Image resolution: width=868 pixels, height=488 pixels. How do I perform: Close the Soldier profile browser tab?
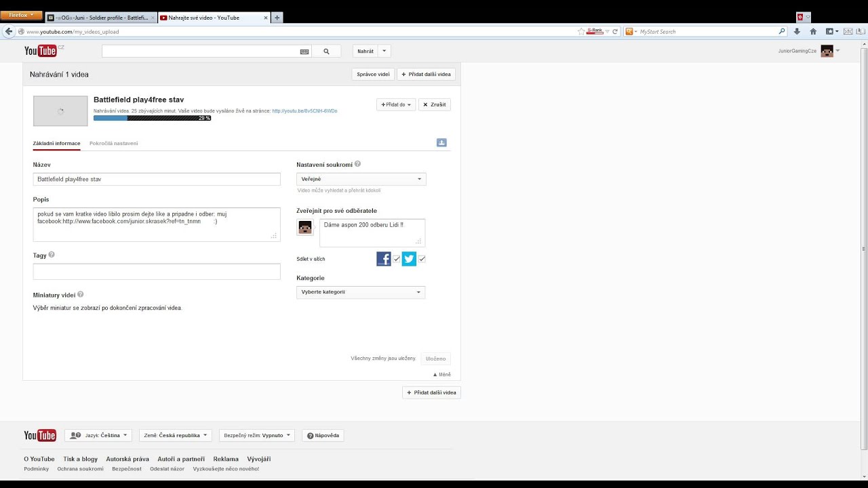pyautogui.click(x=152, y=18)
